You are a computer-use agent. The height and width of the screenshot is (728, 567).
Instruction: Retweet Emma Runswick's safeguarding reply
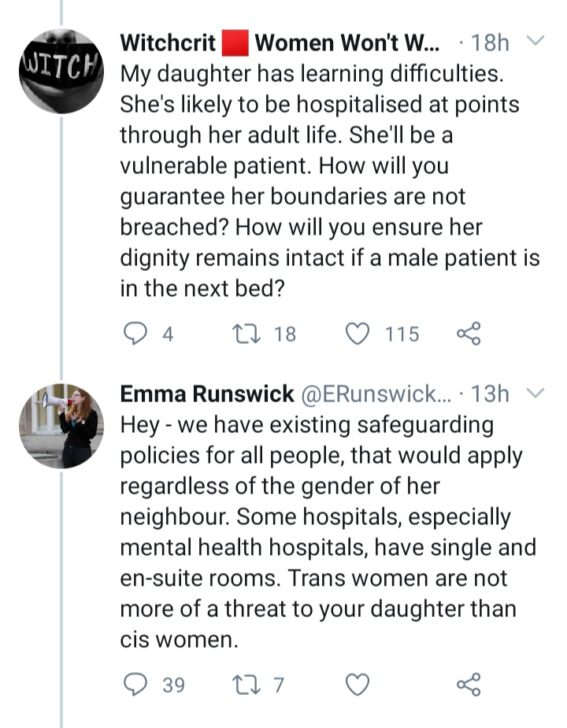click(243, 684)
